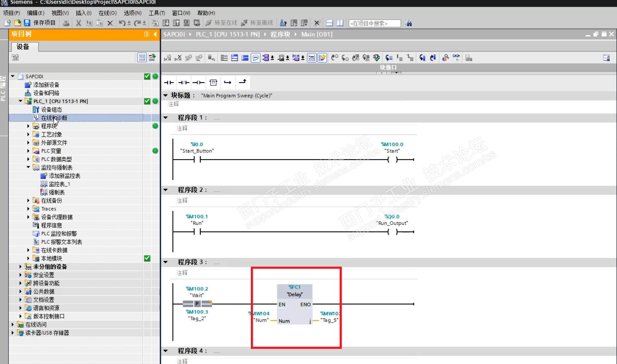Open cross-references from the main toolbar

317,23
